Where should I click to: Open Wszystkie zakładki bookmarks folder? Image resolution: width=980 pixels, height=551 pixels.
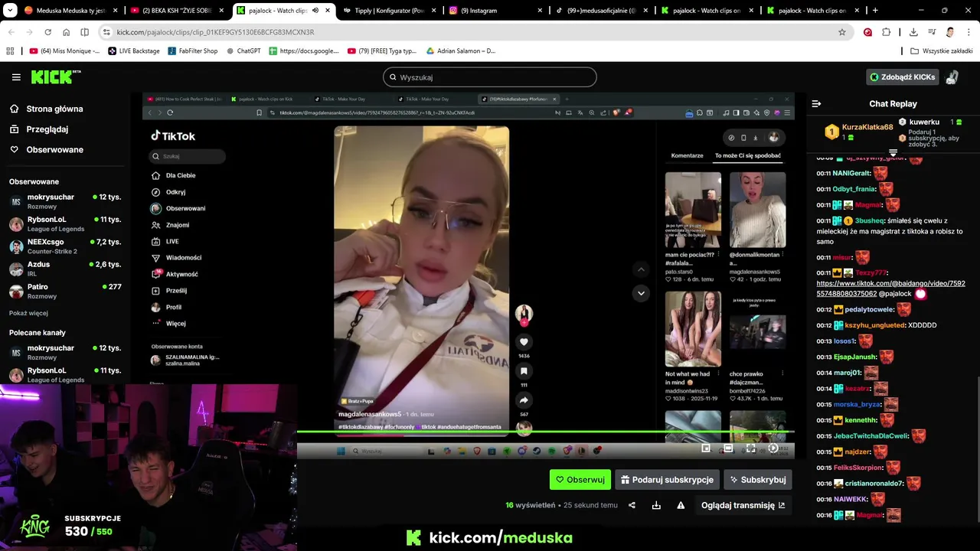pos(942,51)
